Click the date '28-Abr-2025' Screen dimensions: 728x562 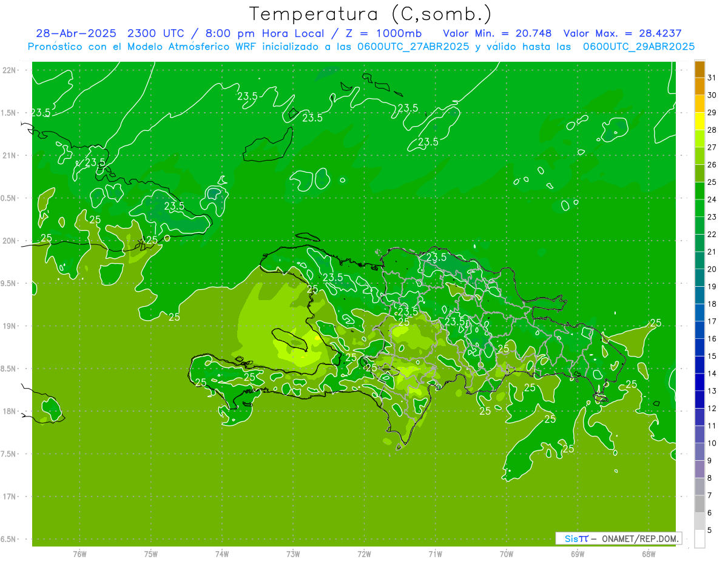tap(76, 33)
